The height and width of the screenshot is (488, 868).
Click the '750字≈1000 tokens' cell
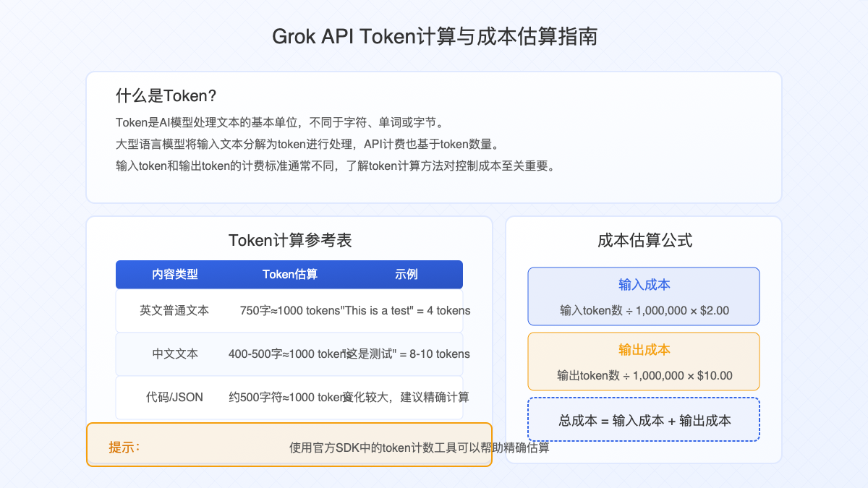click(x=289, y=310)
